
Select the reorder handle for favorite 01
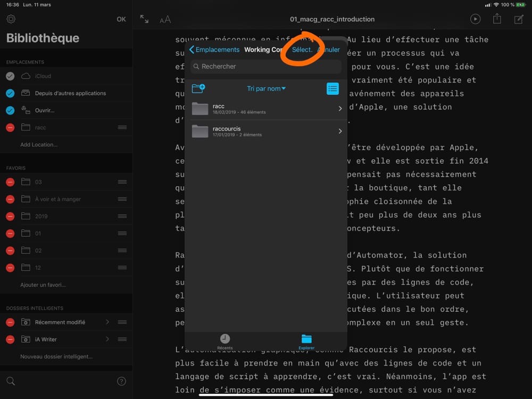click(122, 234)
